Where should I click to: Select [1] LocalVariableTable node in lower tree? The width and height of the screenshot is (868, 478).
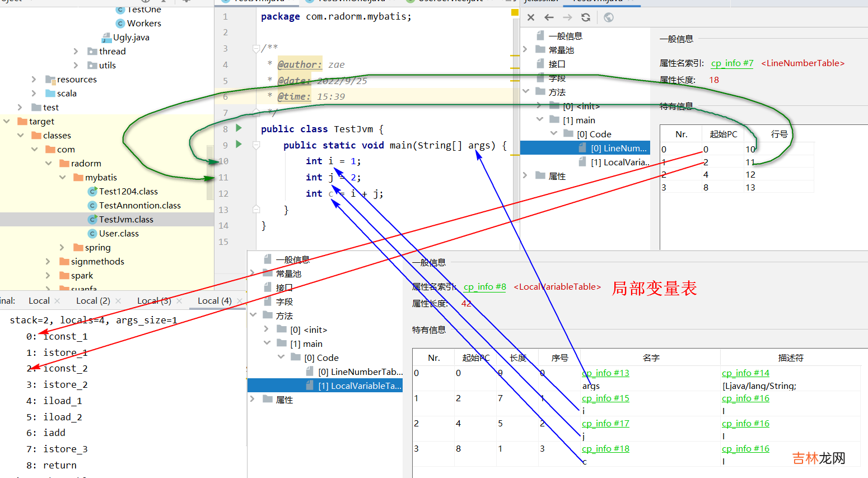coord(360,386)
